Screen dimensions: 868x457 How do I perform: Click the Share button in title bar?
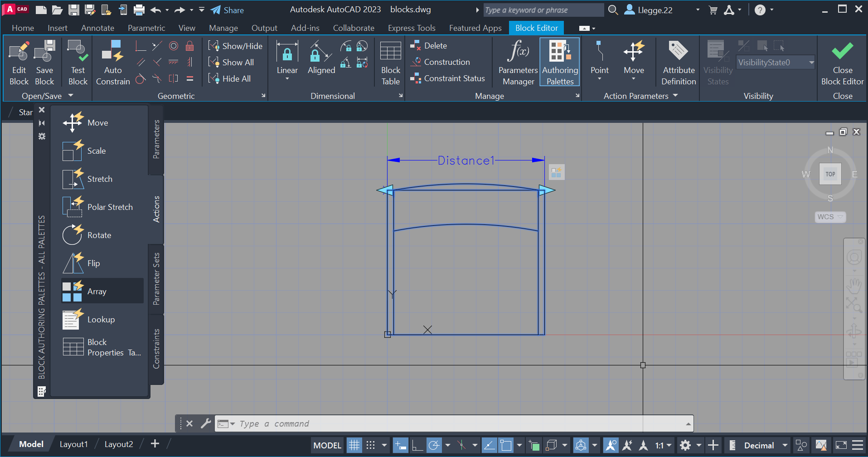[x=227, y=10]
